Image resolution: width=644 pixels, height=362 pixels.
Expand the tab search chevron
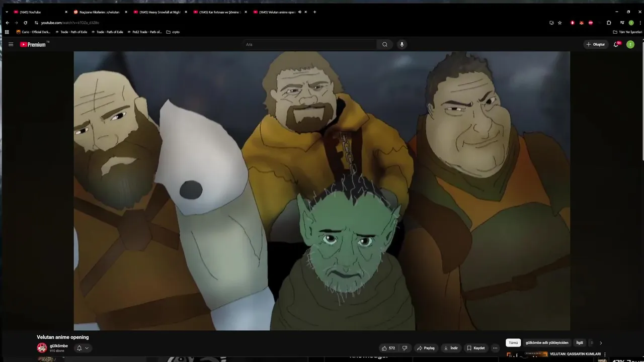[7, 12]
